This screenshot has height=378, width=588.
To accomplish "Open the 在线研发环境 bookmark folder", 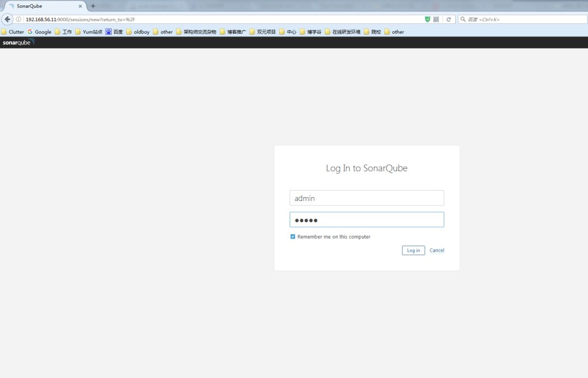I will pos(343,32).
